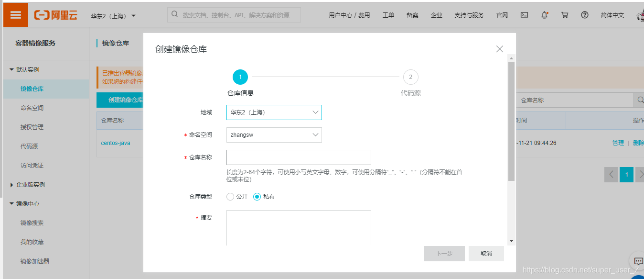
Task: Click the dialog scrollbar up arrow
Action: [x=511, y=58]
